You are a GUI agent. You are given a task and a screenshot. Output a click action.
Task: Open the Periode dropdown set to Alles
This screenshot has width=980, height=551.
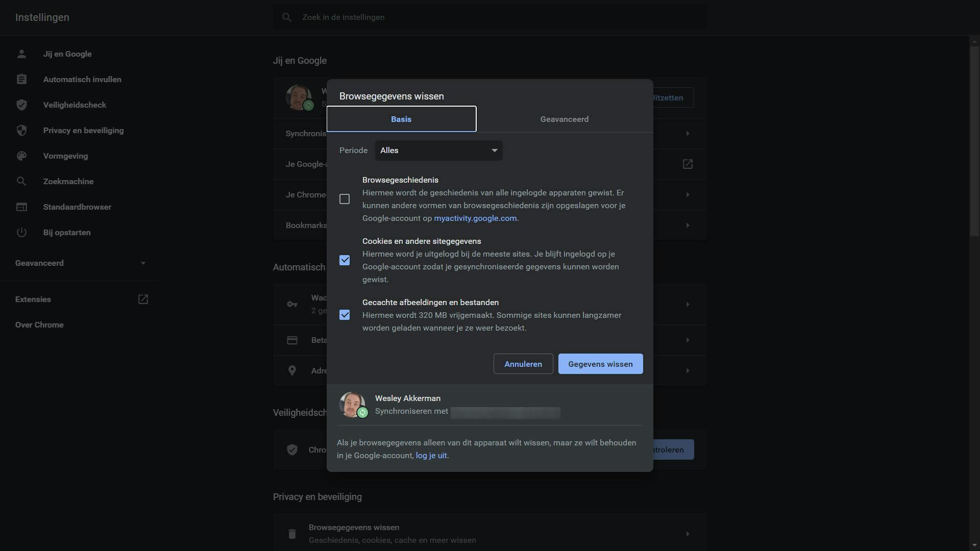(x=438, y=151)
